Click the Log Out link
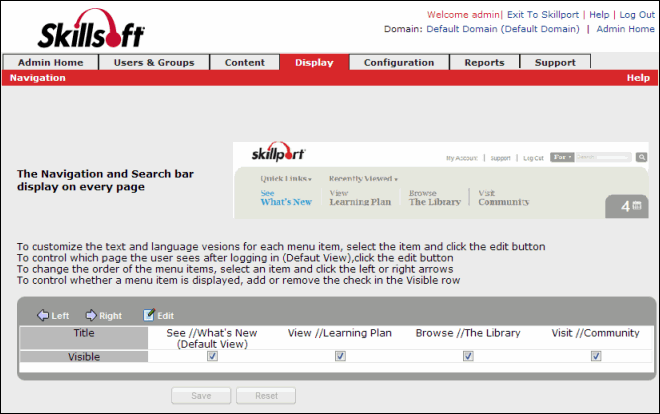Image resolution: width=660 pixels, height=414 pixels. tap(637, 15)
